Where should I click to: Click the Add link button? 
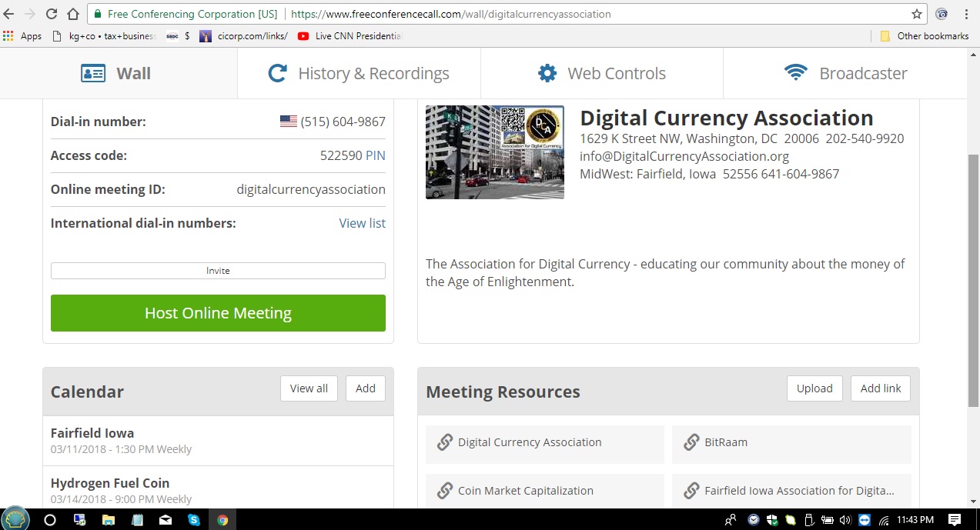click(881, 388)
